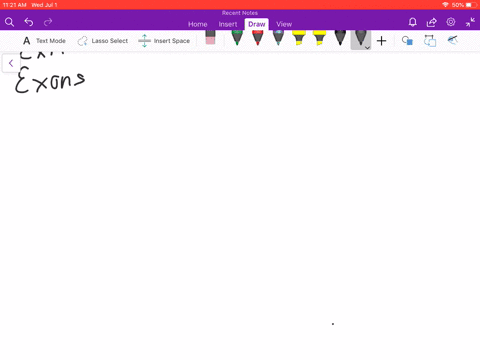Select the red pen
Viewport: 480px width, 360px height.
[258, 38]
